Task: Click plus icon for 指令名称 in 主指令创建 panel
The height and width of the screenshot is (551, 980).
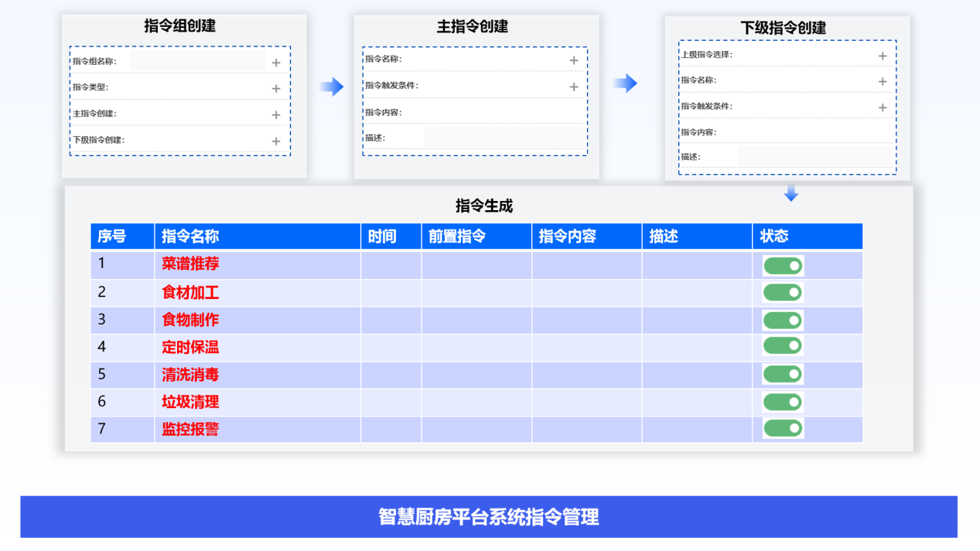Action: tap(573, 60)
